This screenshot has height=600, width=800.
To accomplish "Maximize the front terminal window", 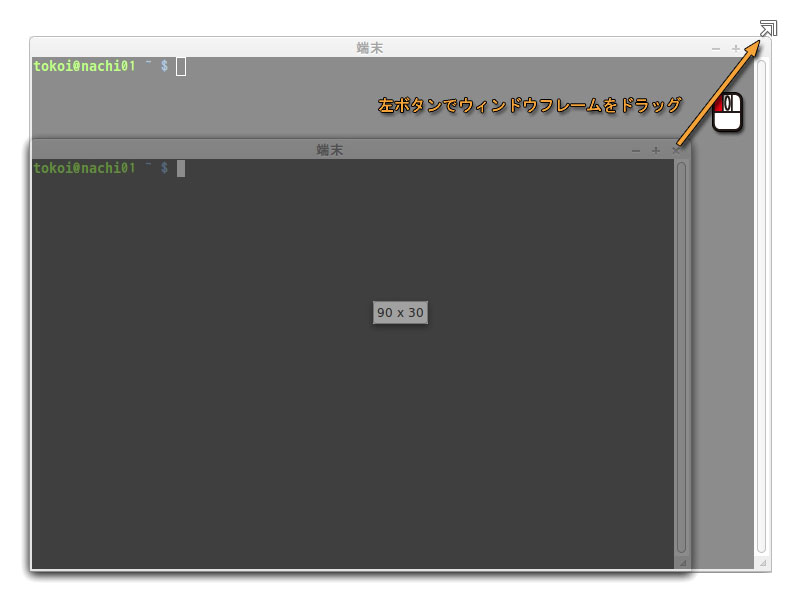I will coord(656,150).
